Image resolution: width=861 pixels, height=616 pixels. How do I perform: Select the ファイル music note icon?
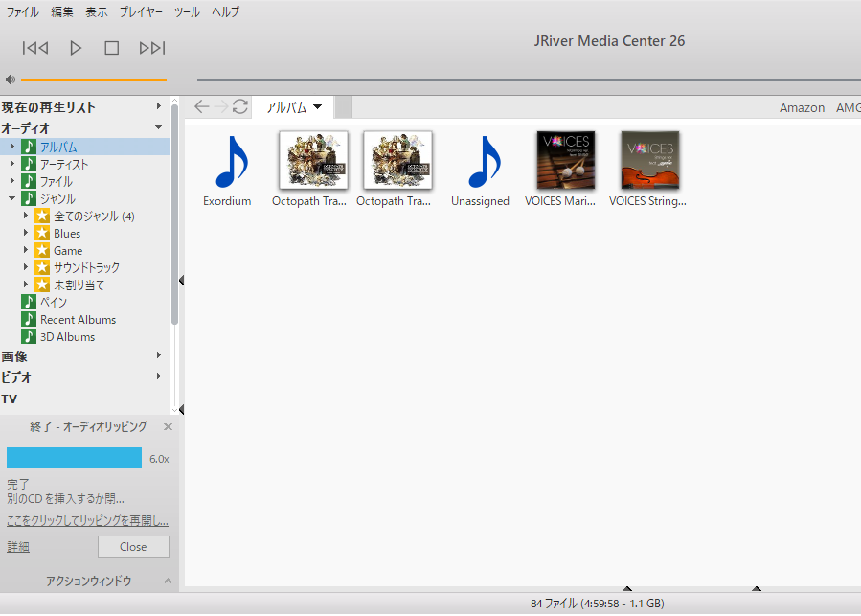click(x=29, y=181)
